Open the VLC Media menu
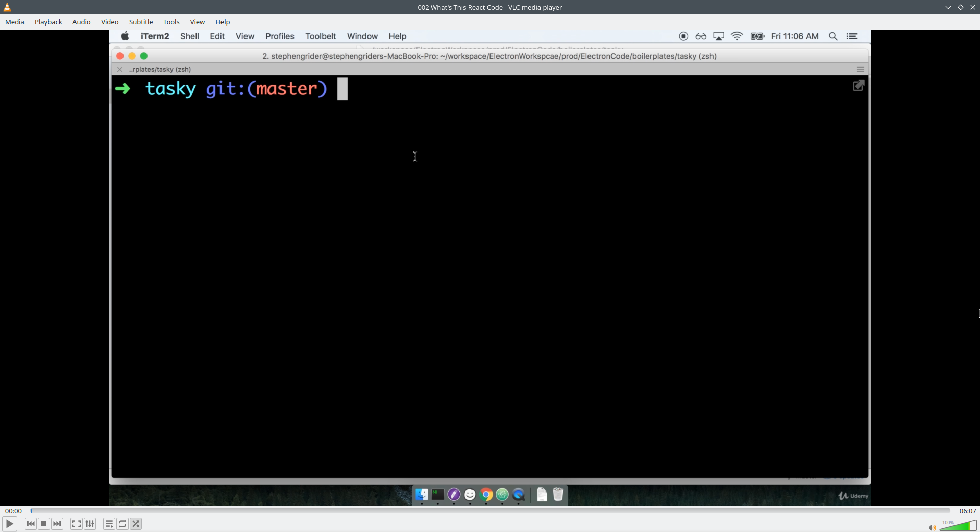The height and width of the screenshot is (532, 980). (x=15, y=22)
